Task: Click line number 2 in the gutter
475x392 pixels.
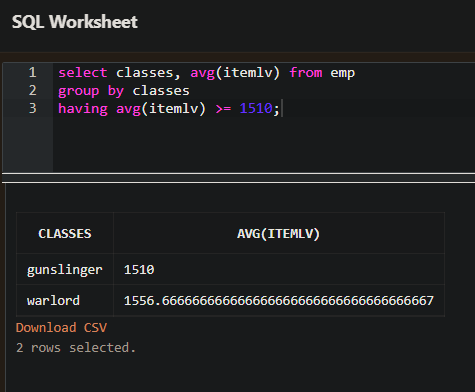Action: coord(32,91)
